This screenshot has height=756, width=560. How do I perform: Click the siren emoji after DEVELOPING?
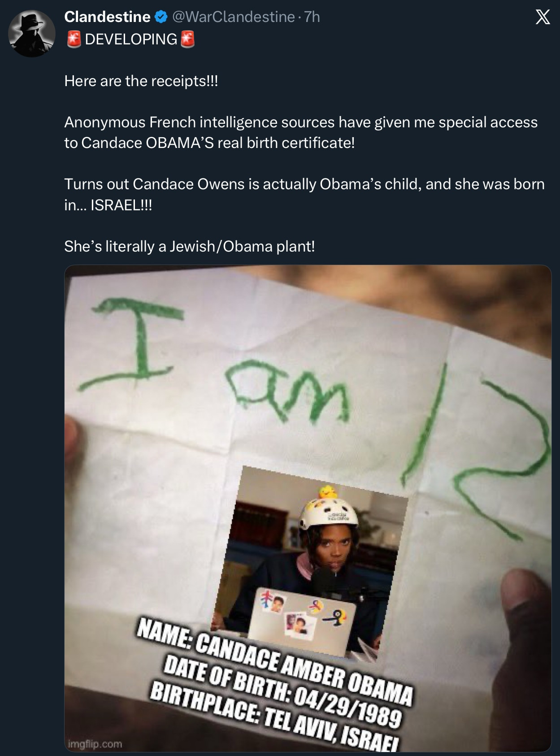pyautogui.click(x=187, y=39)
